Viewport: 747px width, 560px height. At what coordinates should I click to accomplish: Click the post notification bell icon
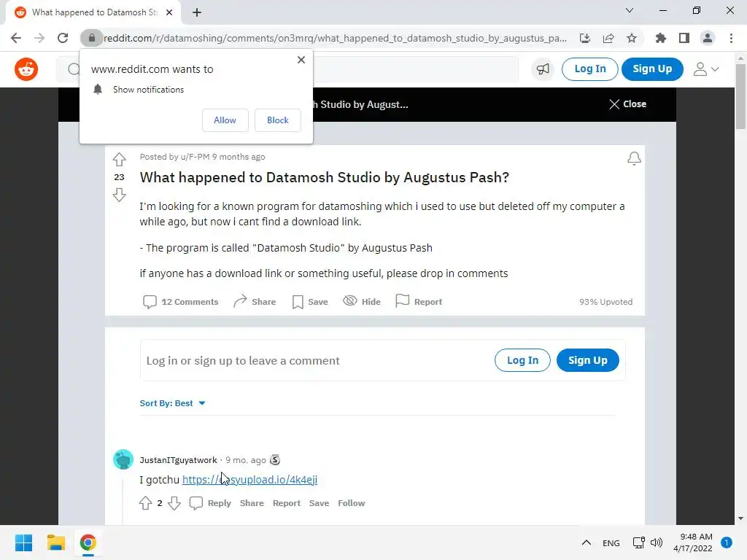click(x=634, y=158)
